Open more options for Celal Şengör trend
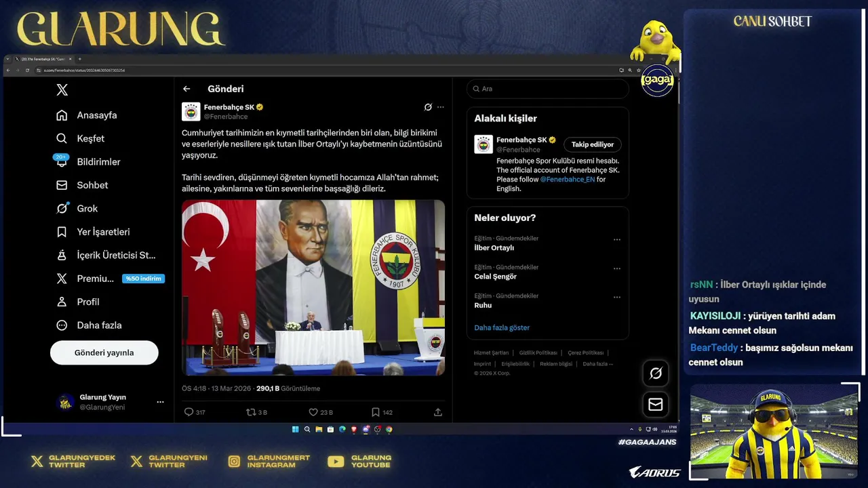This screenshot has width=868, height=488. (617, 268)
